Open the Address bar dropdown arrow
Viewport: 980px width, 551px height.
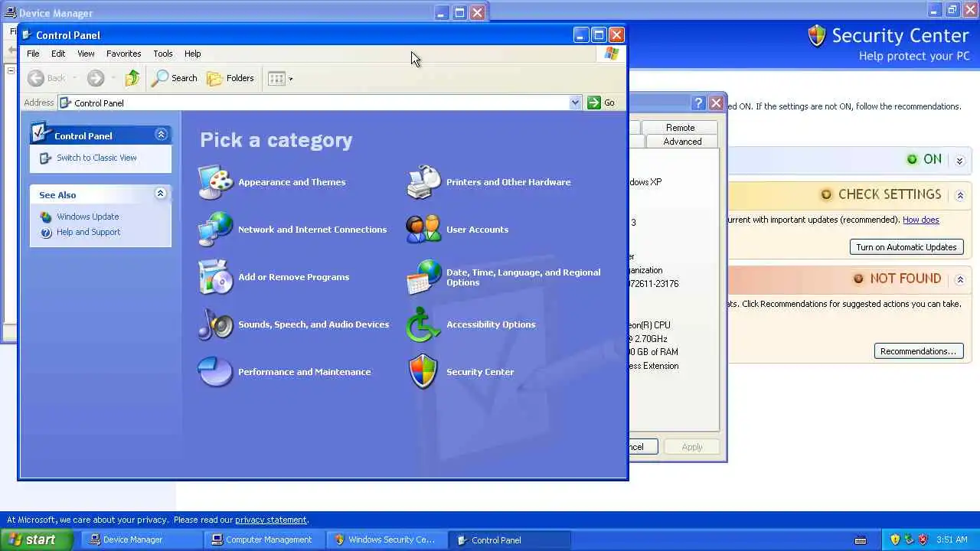[x=575, y=103]
